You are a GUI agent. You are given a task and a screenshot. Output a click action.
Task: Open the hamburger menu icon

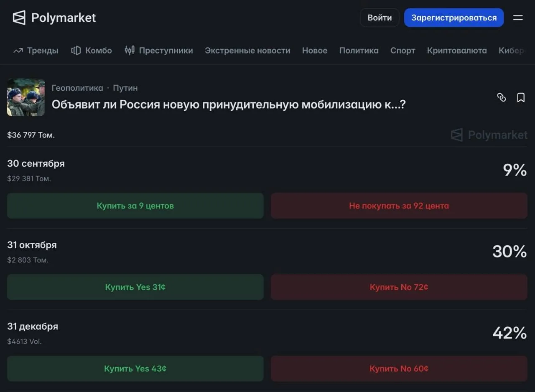(x=518, y=18)
